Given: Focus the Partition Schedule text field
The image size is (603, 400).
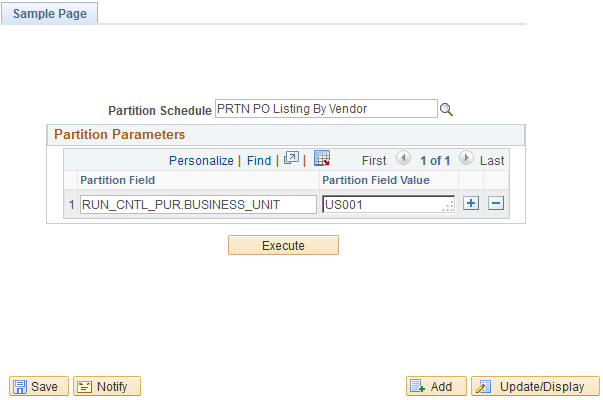Looking at the screenshot, I should (326, 109).
